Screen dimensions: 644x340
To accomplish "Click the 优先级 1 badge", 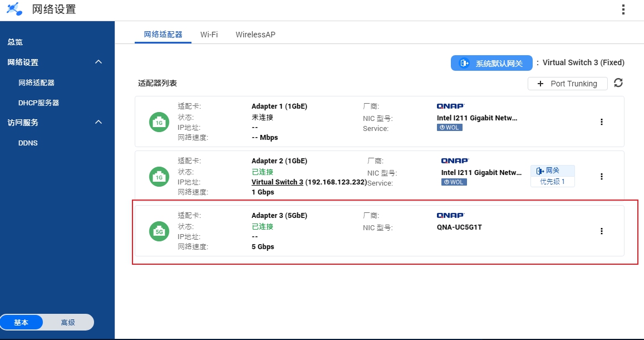I will tap(552, 182).
